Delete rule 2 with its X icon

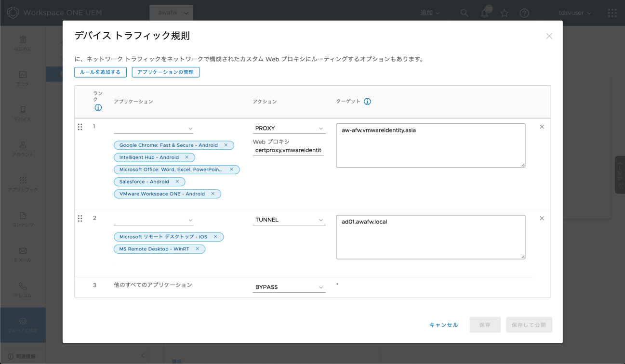coord(542,219)
